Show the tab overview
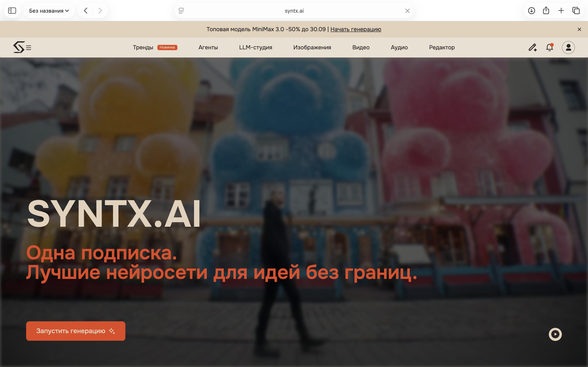The width and height of the screenshot is (588, 367). coord(576,11)
